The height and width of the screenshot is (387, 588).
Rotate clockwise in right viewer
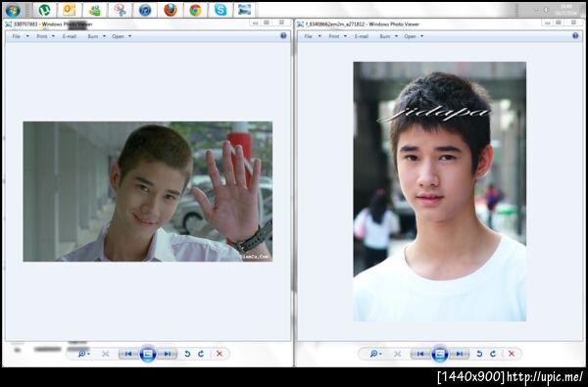[493, 354]
